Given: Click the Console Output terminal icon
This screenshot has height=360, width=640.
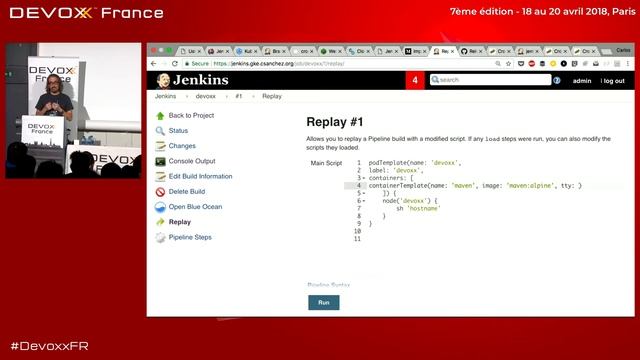Looking at the screenshot, I should coord(160,162).
